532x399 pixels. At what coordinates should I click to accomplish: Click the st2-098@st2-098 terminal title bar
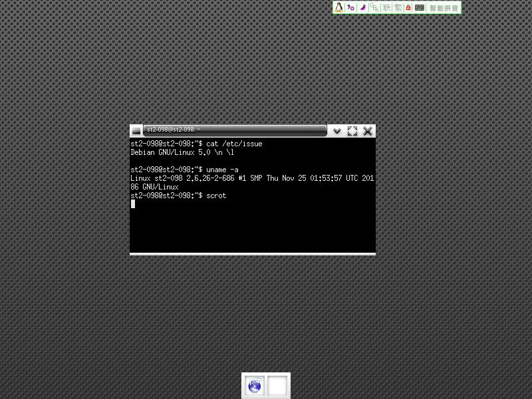click(235, 130)
